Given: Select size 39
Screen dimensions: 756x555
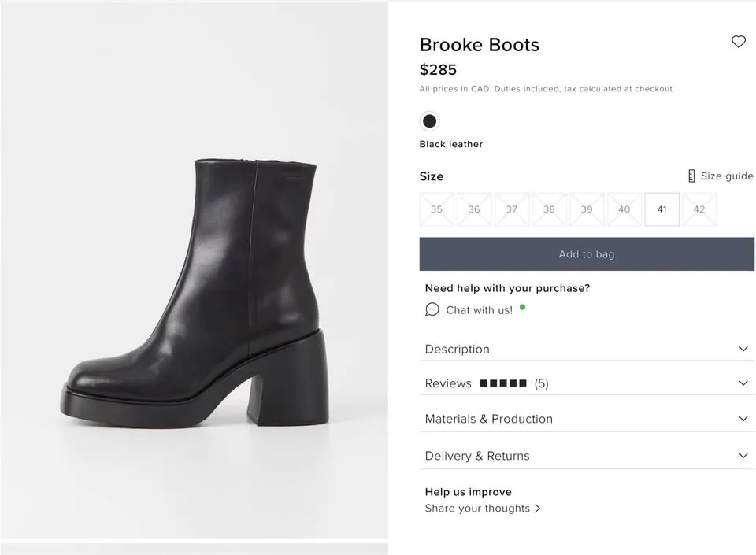Looking at the screenshot, I should [x=587, y=209].
